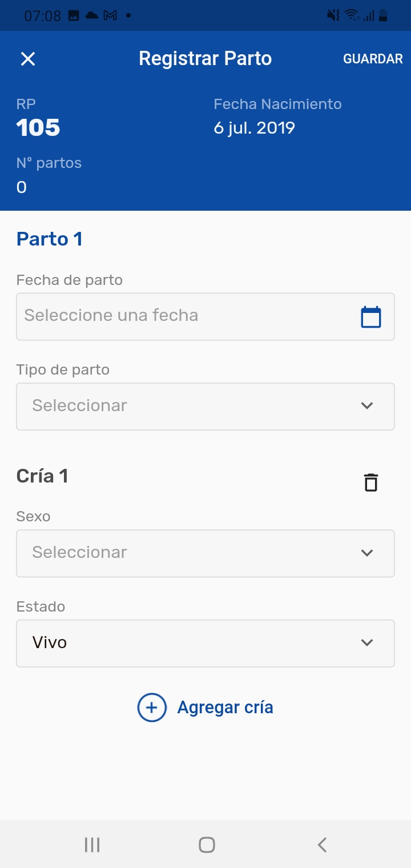The image size is (411, 868).
Task: Open the recent apps navigation icon
Action: [92, 845]
